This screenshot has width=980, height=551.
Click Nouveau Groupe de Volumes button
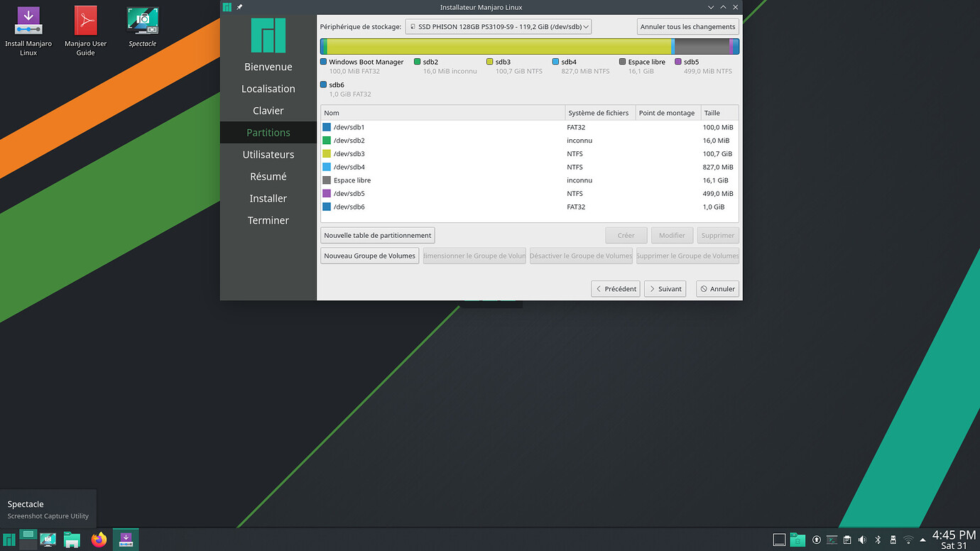tap(370, 256)
